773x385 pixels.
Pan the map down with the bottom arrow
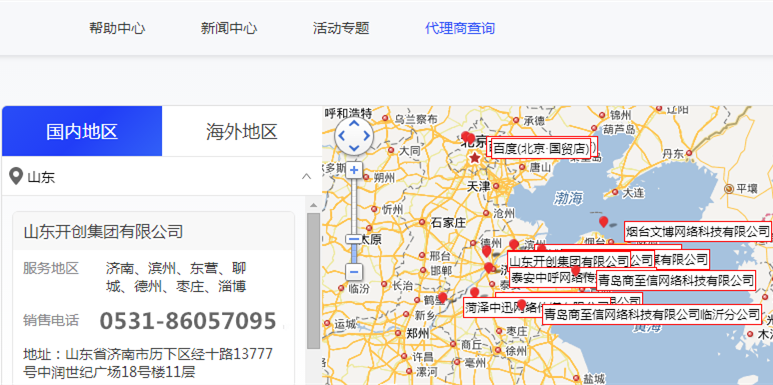(354, 147)
